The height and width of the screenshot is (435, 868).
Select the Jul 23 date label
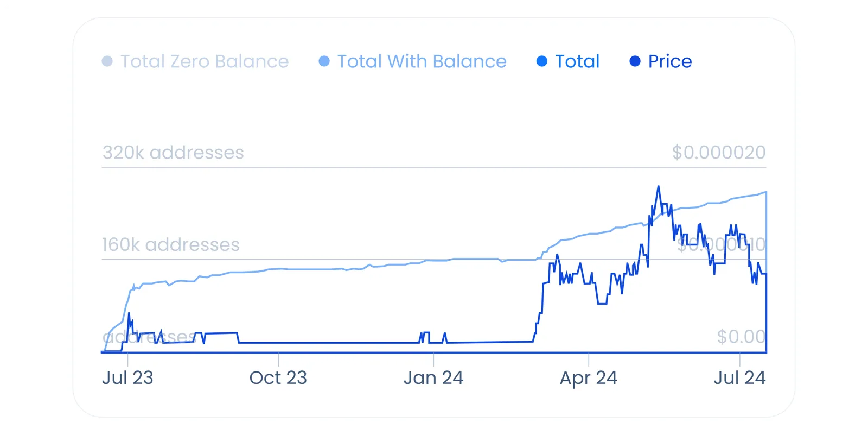(x=127, y=377)
